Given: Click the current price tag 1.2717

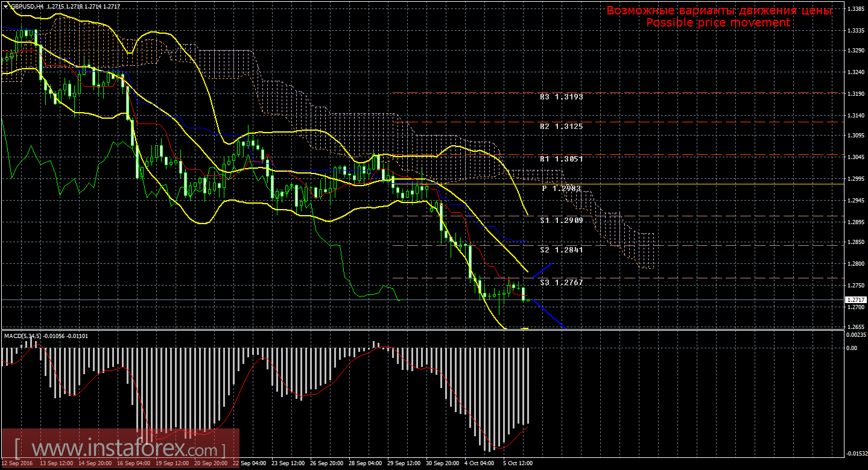Looking at the screenshot, I should pyautogui.click(x=854, y=299).
